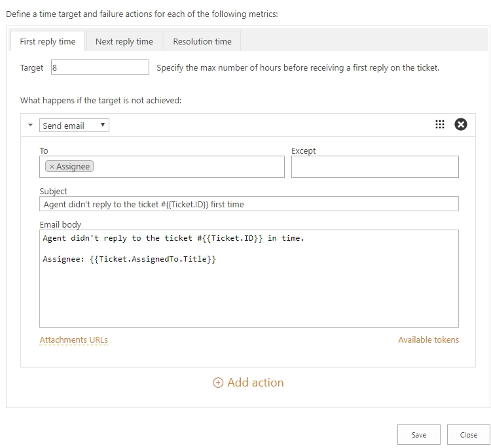Show the Available tokens list
This screenshot has height=448, width=491.
coord(428,339)
